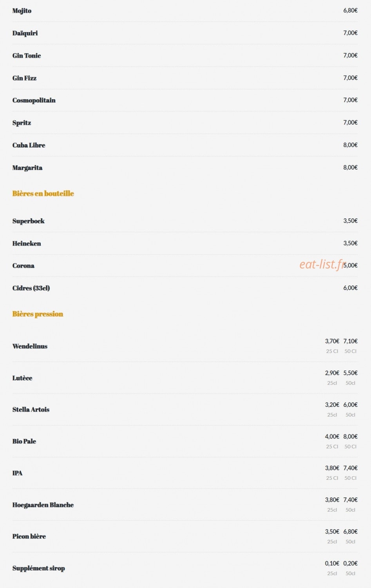Click the eat-list.fr watermark link
Image resolution: width=371 pixels, height=588 pixels.
coord(322,265)
